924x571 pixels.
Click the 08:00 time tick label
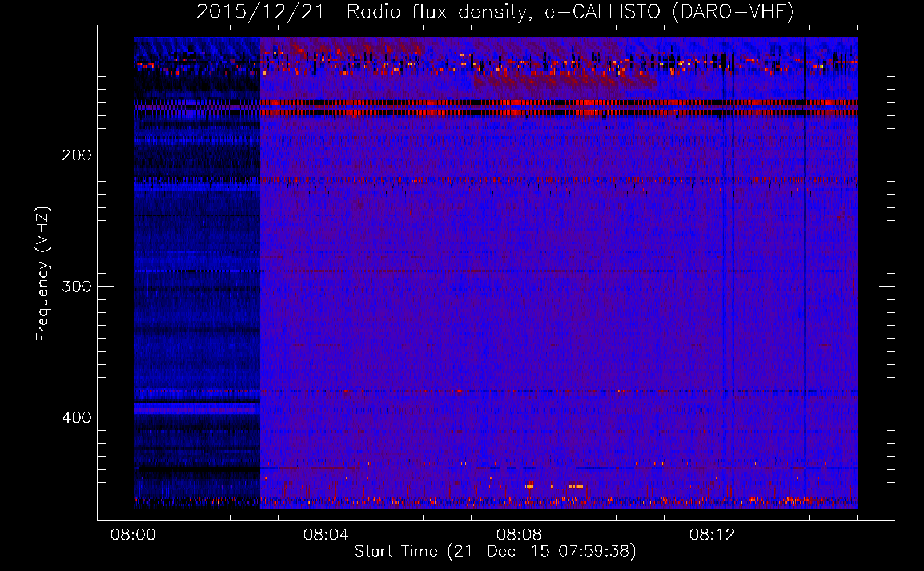point(133,535)
